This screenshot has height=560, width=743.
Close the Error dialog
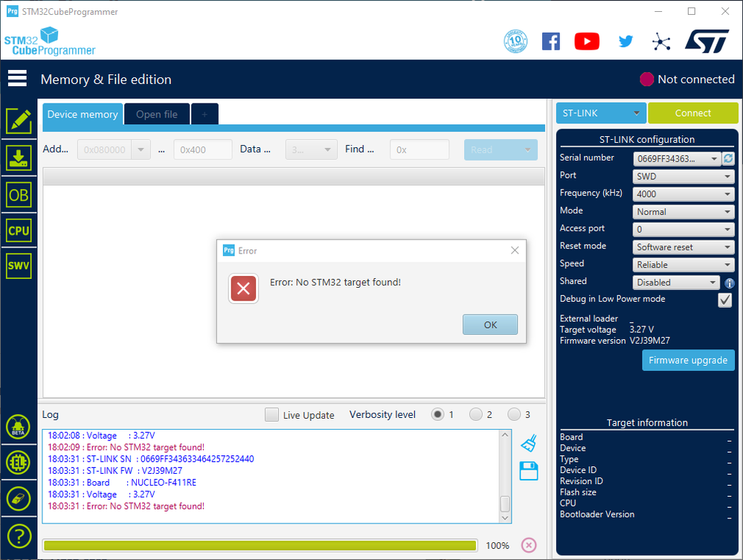coord(515,250)
